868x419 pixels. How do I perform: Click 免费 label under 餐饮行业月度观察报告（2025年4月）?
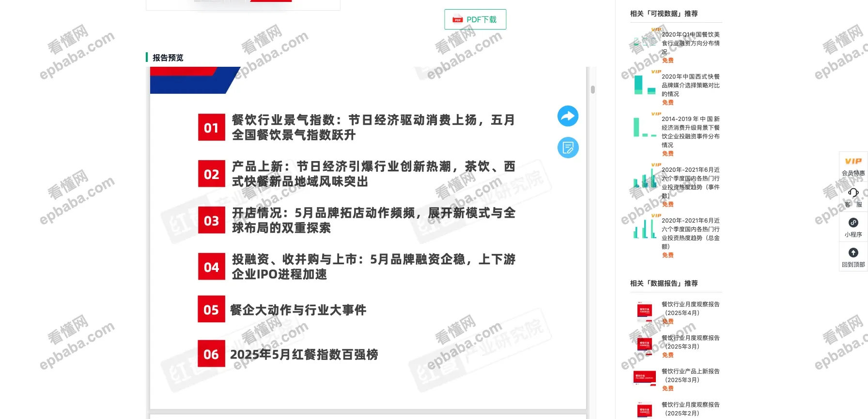click(667, 321)
